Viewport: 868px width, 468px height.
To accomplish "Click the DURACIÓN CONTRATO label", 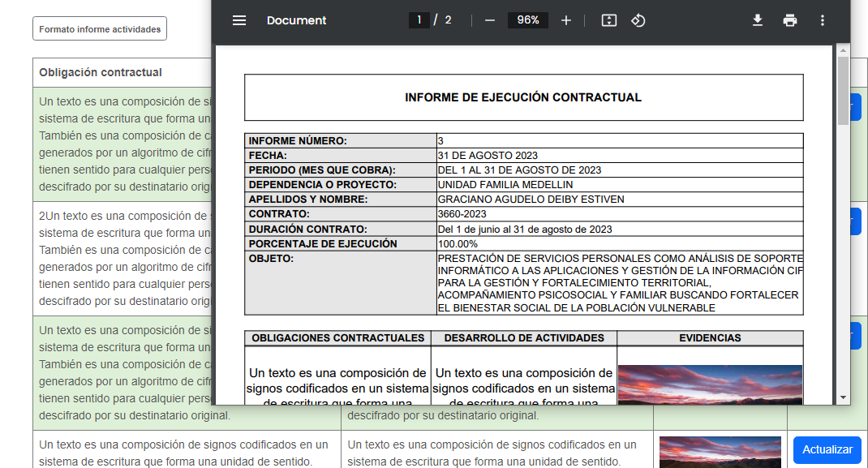I will [x=307, y=229].
